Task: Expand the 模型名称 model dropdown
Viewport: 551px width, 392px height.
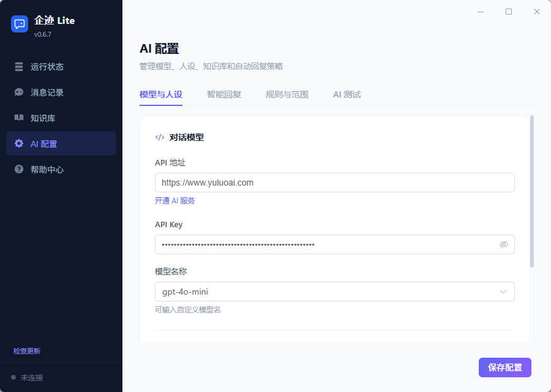Action: pos(503,292)
